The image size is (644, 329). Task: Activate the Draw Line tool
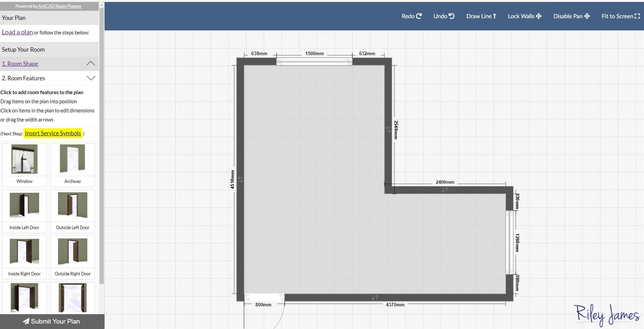pos(480,16)
